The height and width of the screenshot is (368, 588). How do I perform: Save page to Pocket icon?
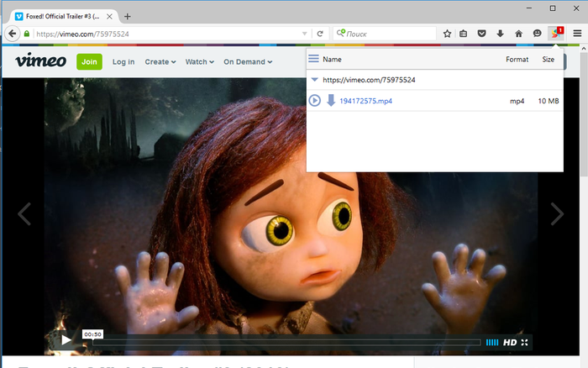pos(482,34)
